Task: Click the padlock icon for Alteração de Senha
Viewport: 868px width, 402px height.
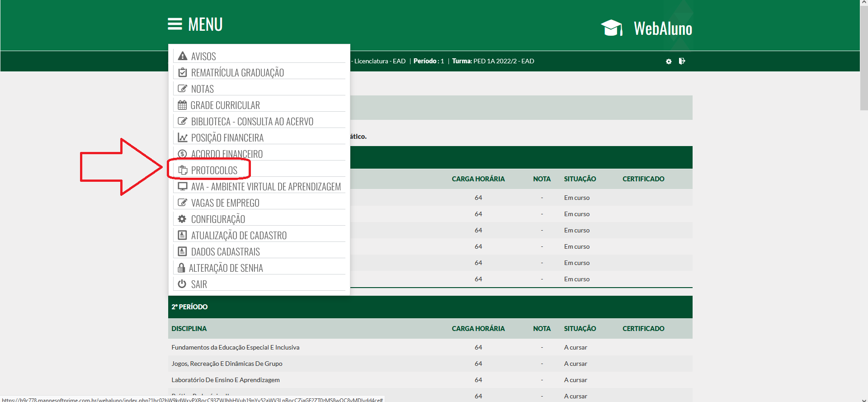Action: coord(181,268)
